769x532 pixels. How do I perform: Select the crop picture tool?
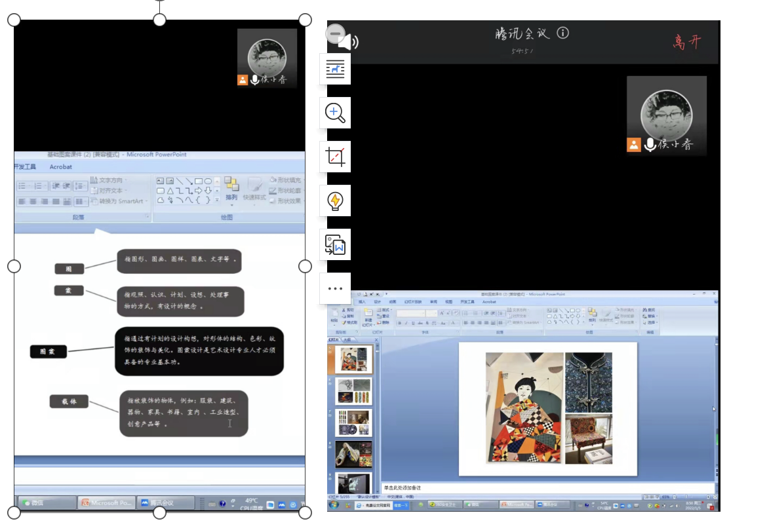click(x=335, y=157)
